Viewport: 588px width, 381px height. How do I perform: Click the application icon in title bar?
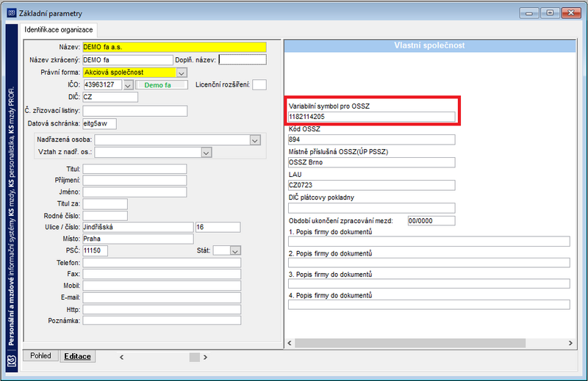[x=12, y=13]
